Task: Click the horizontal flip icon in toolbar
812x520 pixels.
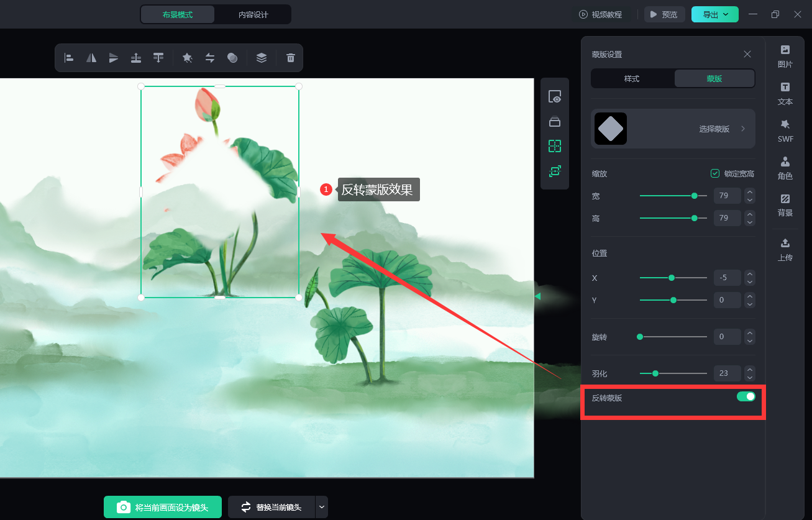Action: click(91, 58)
